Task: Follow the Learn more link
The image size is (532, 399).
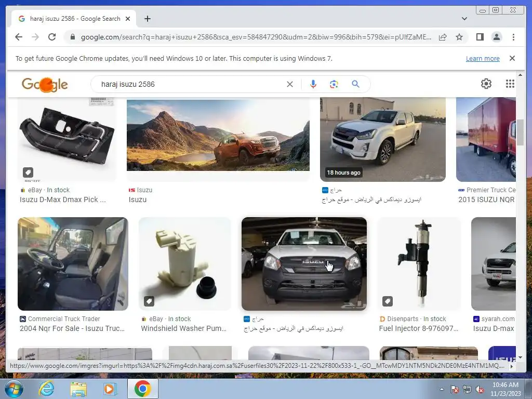Action: click(483, 58)
